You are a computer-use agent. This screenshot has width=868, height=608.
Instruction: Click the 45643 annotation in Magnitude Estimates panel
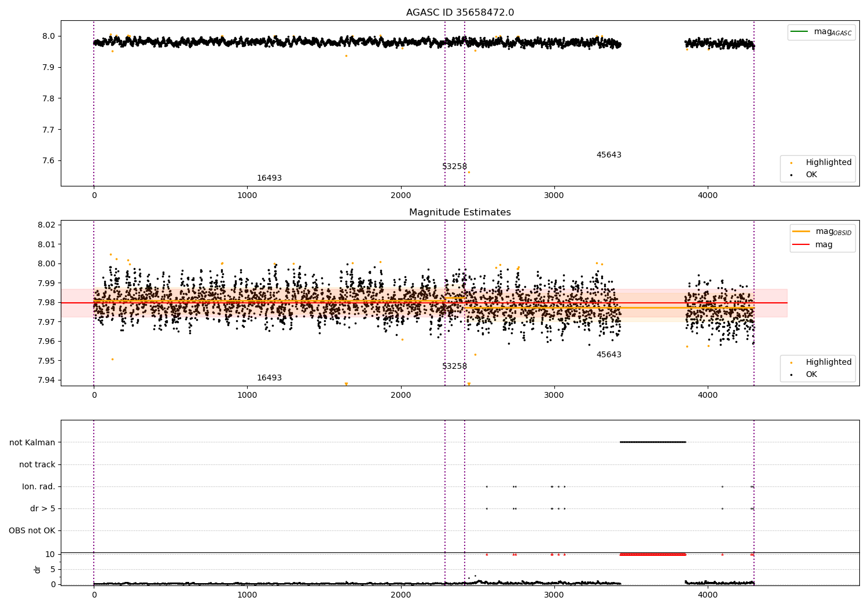click(609, 355)
